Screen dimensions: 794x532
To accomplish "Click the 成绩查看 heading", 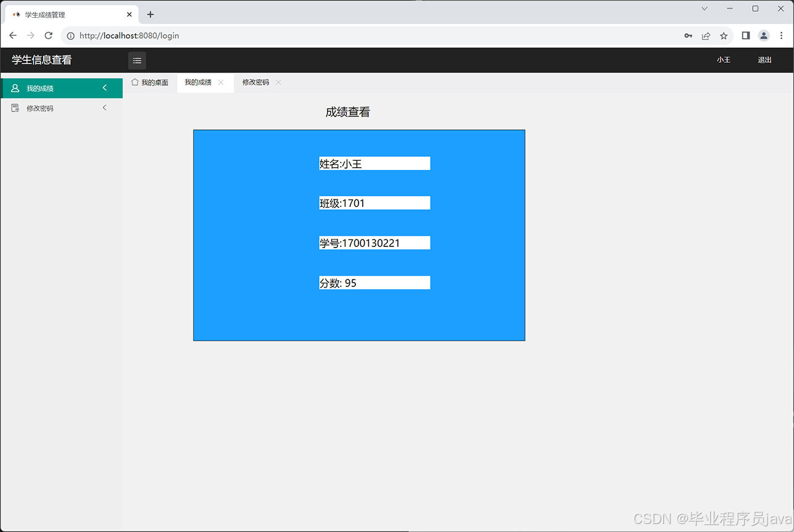I will [347, 112].
